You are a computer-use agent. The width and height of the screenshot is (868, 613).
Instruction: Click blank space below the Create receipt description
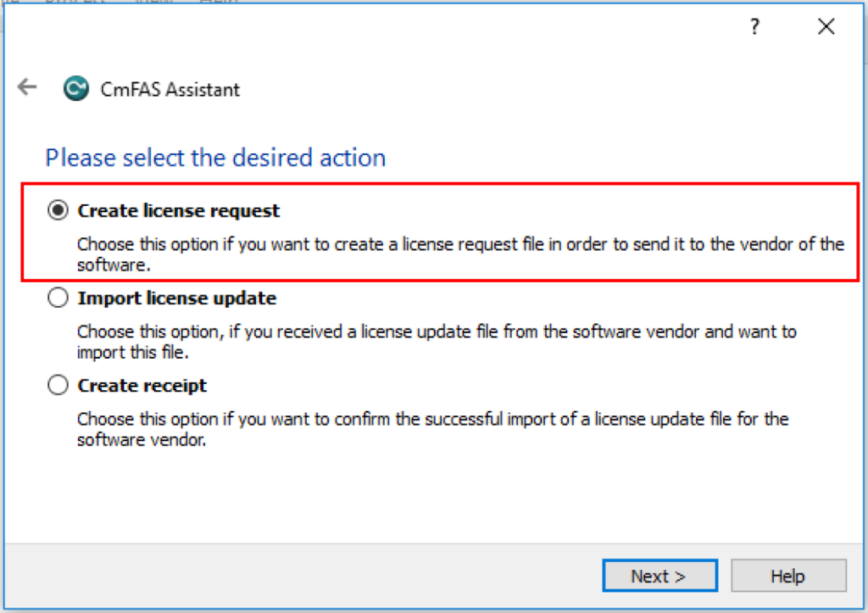[424, 496]
